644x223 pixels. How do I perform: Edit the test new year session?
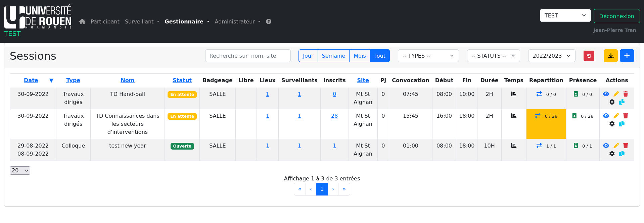click(616, 146)
